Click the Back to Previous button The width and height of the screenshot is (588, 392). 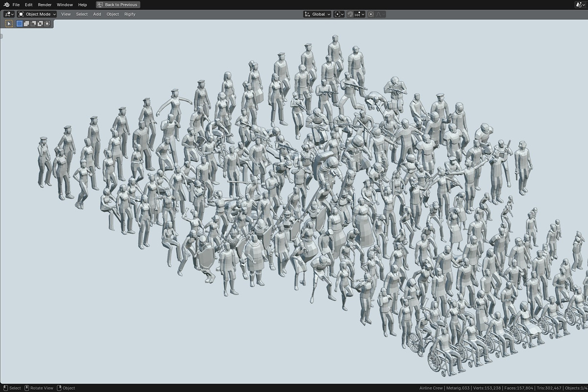[118, 4]
